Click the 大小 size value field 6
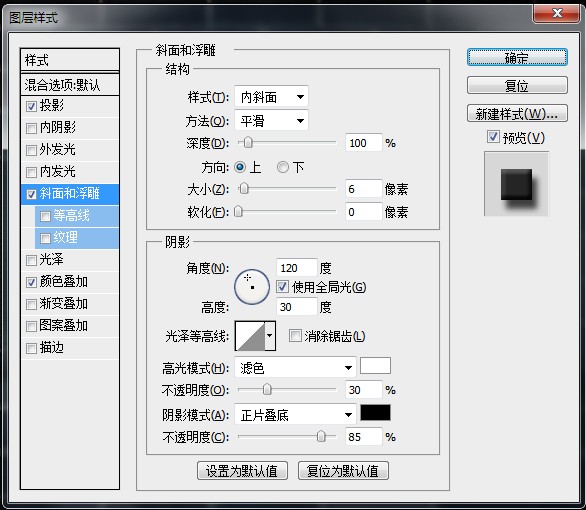 pyautogui.click(x=364, y=189)
